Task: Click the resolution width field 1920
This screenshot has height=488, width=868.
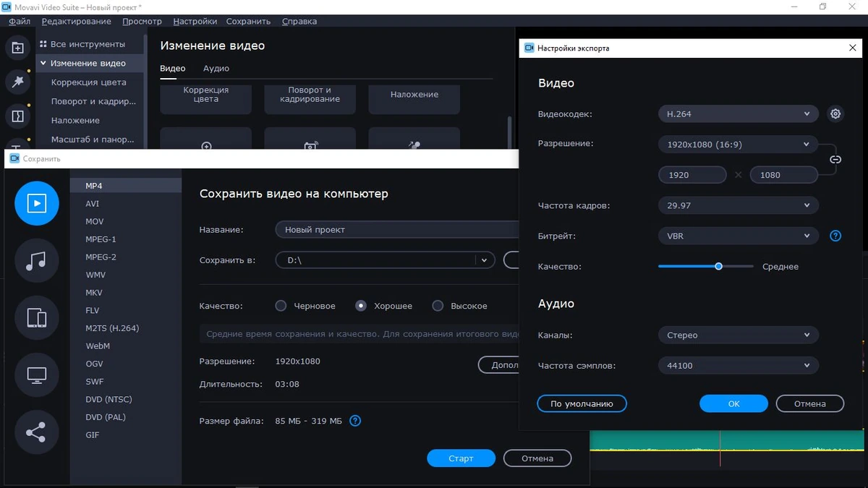Action: click(x=692, y=174)
